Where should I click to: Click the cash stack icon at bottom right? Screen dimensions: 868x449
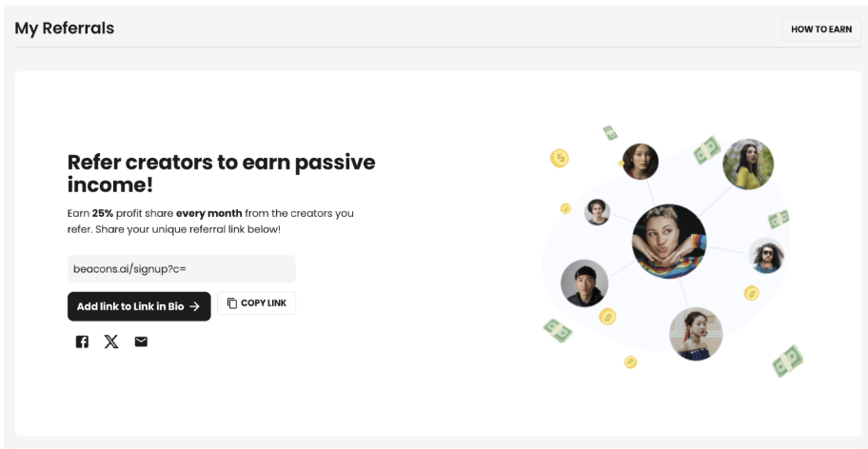point(787,361)
